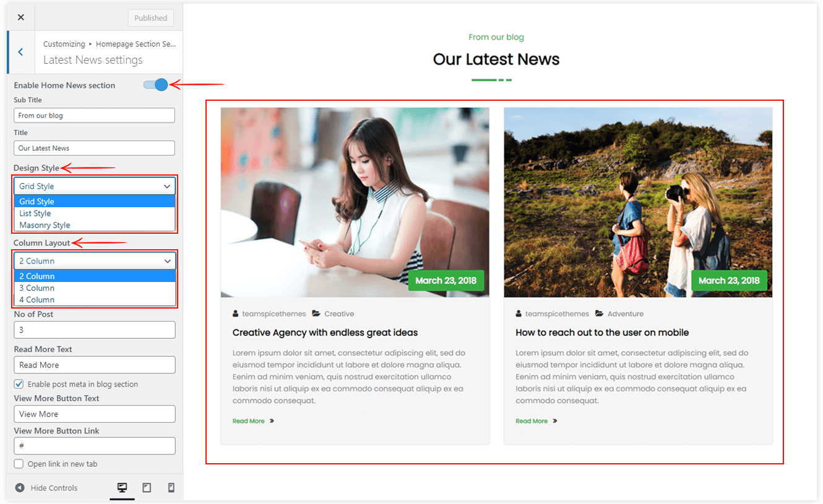This screenshot has width=823, height=504.
Task: Open Read More link of Creative Agency post
Action: coord(248,421)
